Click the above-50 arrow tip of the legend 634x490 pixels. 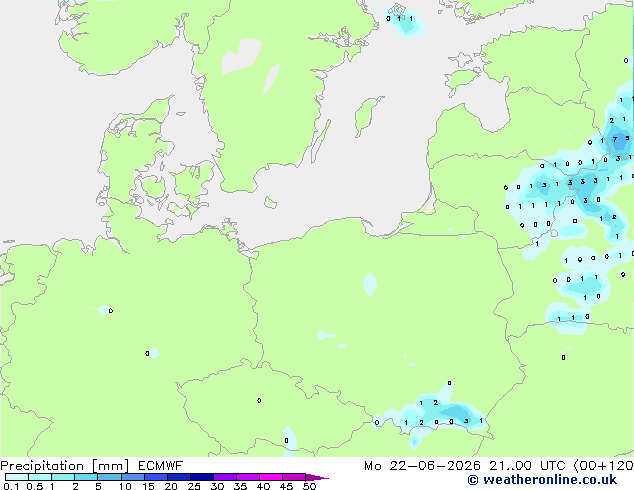click(x=317, y=477)
